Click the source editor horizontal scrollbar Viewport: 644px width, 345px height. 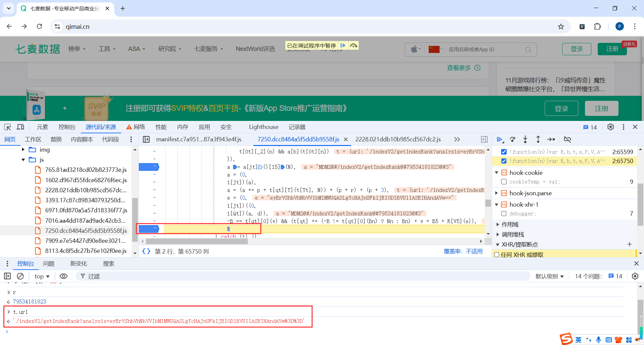pos(197,241)
